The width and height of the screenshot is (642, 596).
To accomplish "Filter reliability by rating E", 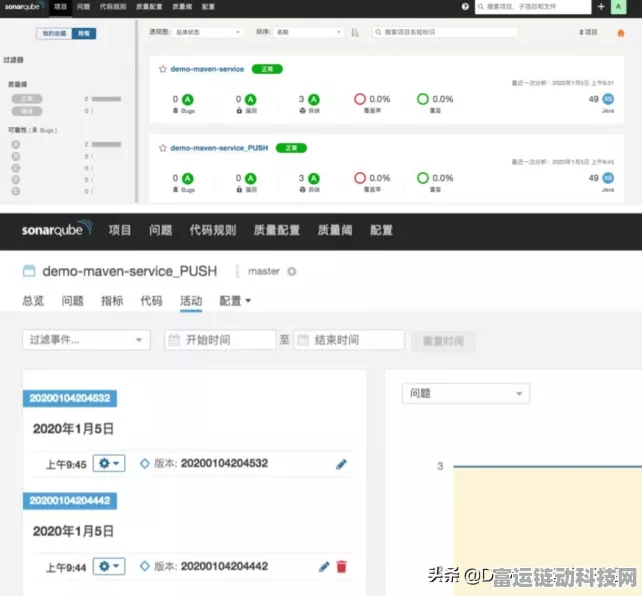I will point(16,191).
